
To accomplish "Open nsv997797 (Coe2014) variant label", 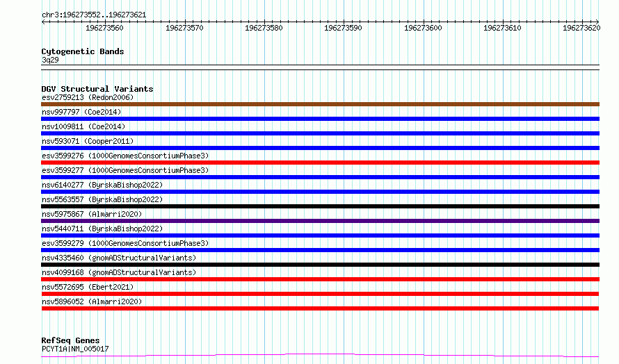I will tap(81, 112).
